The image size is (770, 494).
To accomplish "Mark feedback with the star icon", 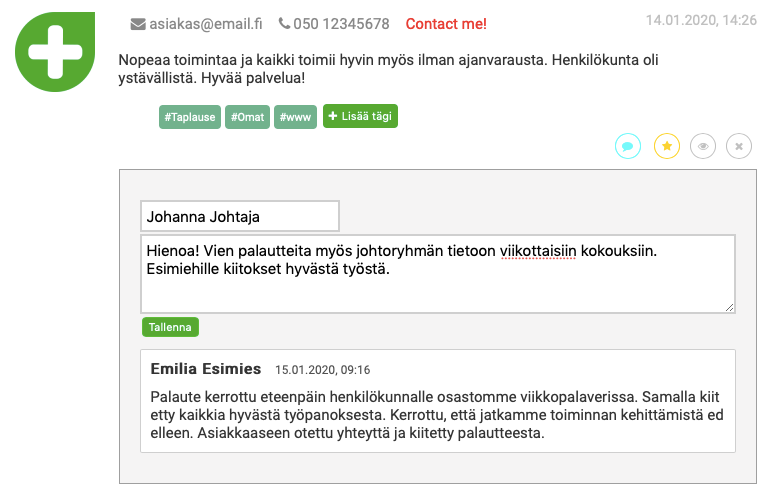I will coord(666,146).
